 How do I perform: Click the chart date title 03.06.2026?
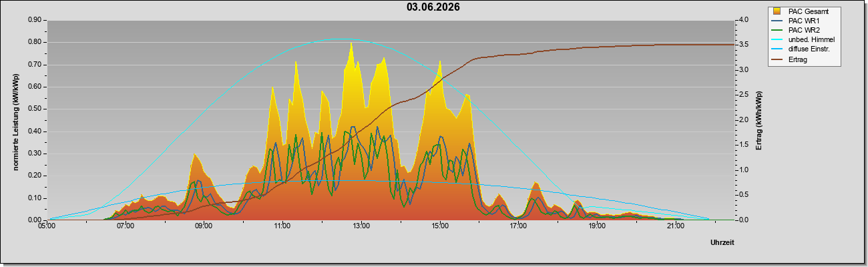tap(433, 7)
